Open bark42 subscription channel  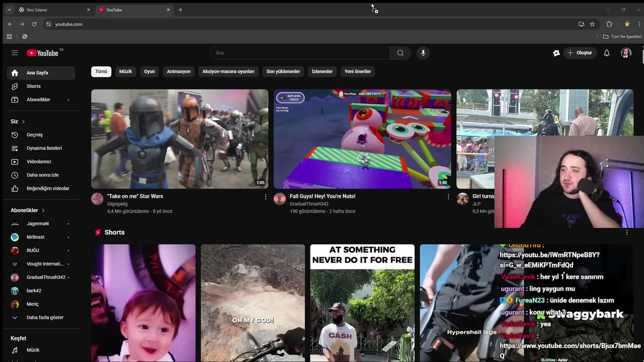coord(41,291)
